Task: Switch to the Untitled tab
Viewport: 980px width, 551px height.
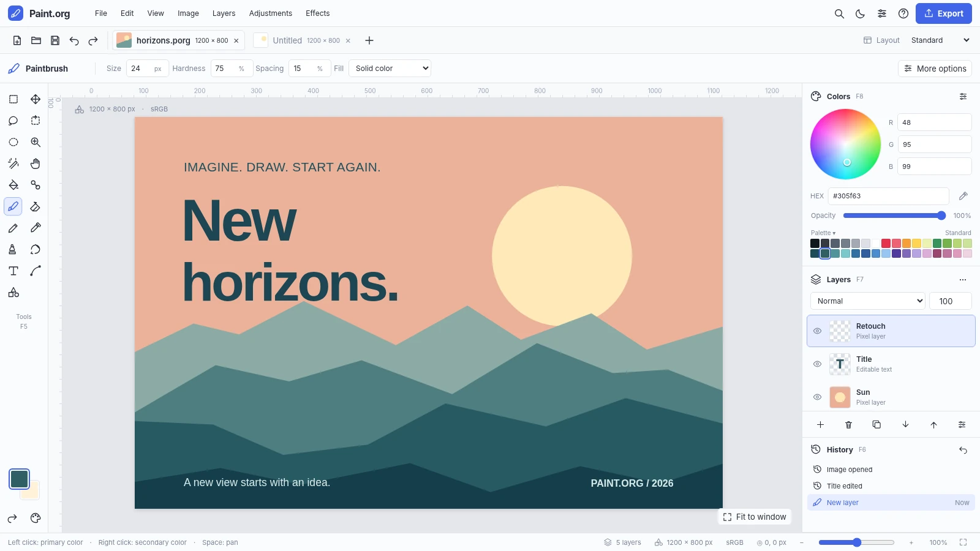Action: 303,40
